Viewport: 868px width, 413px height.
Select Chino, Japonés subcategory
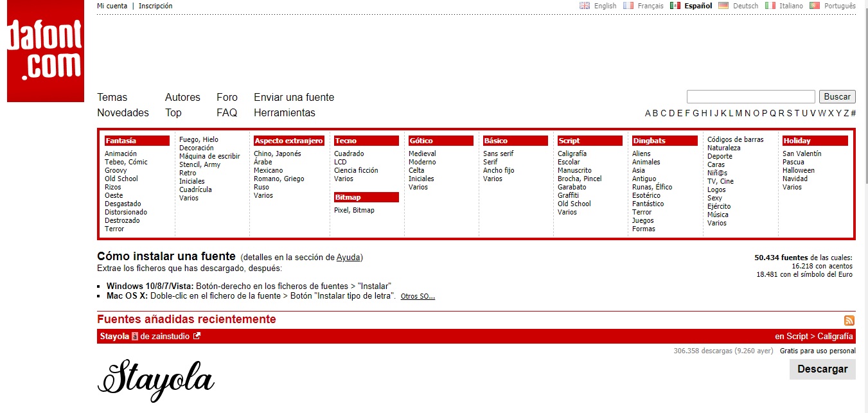coord(277,154)
